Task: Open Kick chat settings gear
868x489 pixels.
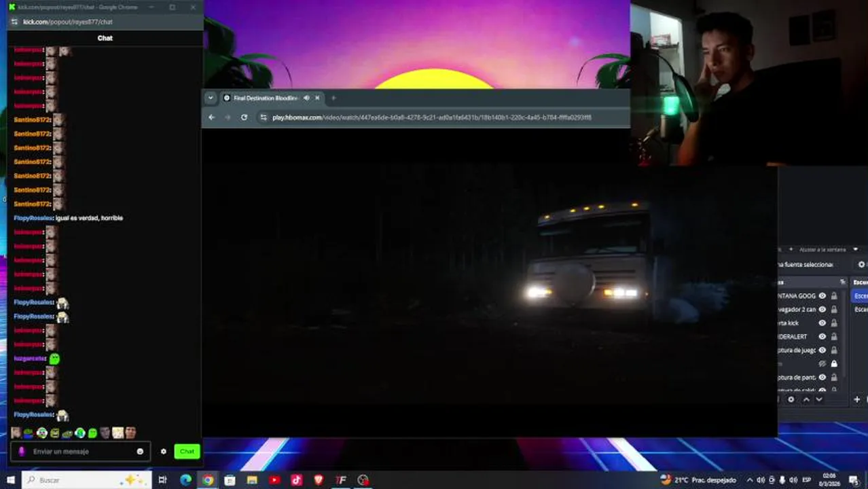Action: click(163, 452)
